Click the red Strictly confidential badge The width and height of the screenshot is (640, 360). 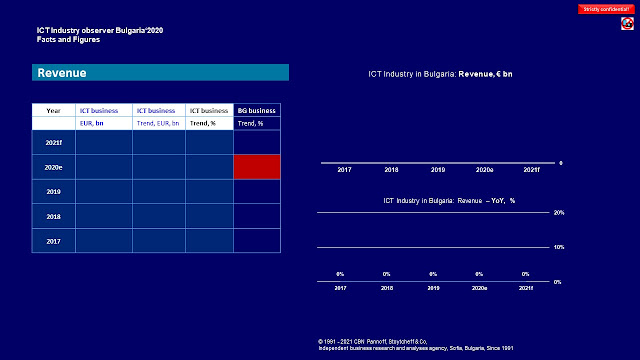click(606, 9)
